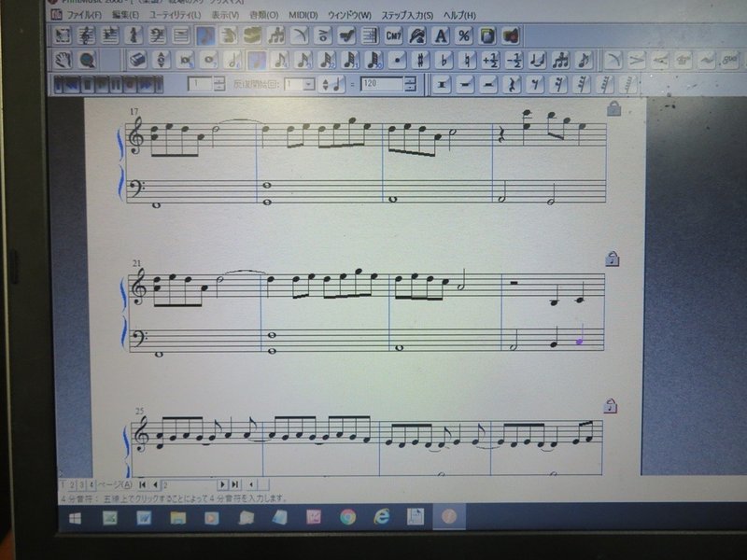Select the 8va Smart Shape tool
This screenshot has width=747, height=560.
point(729,60)
